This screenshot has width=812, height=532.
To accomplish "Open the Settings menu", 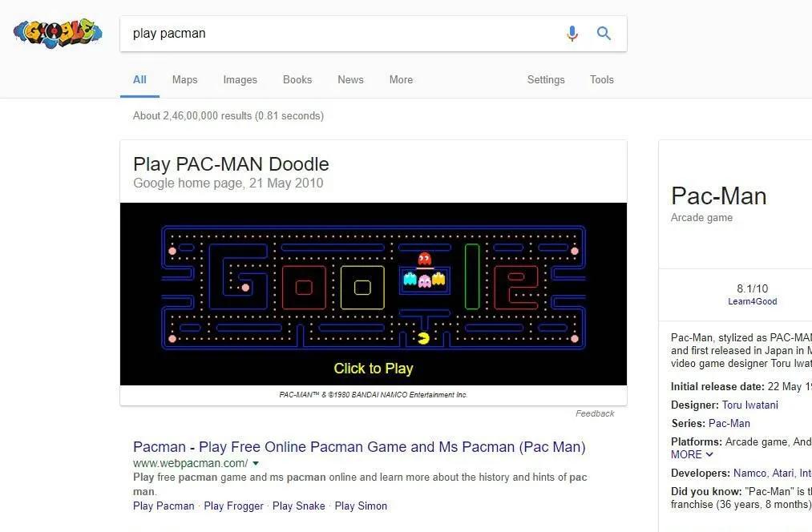I will (x=546, y=79).
